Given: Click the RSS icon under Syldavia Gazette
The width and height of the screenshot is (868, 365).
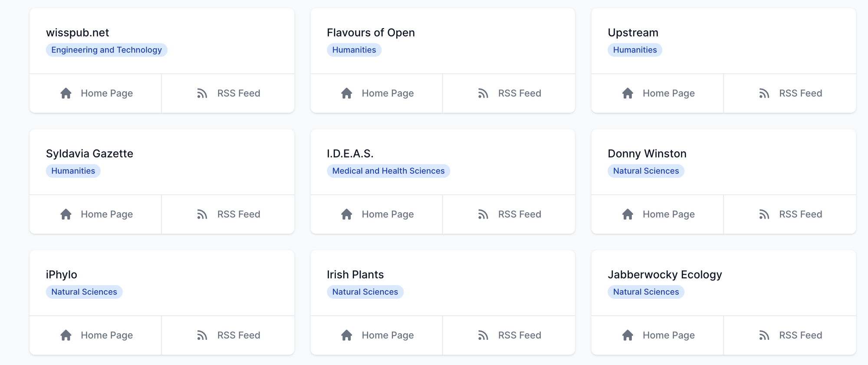Looking at the screenshot, I should [x=202, y=214].
